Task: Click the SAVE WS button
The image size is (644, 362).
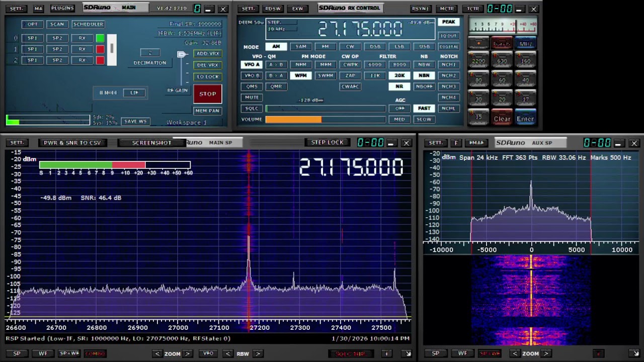Action: [x=135, y=121]
